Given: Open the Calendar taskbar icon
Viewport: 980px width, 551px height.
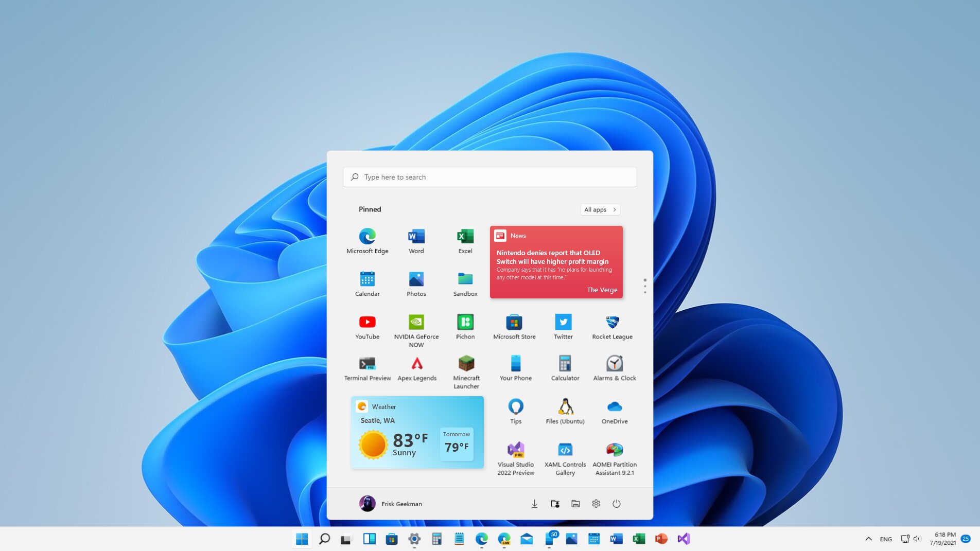Looking at the screenshot, I should (594, 539).
